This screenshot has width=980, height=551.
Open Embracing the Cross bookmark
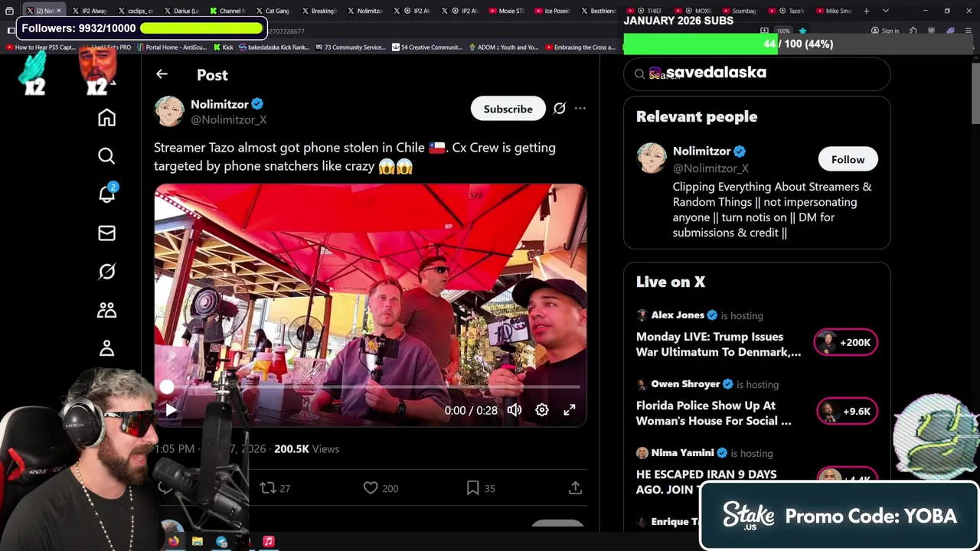click(x=580, y=47)
